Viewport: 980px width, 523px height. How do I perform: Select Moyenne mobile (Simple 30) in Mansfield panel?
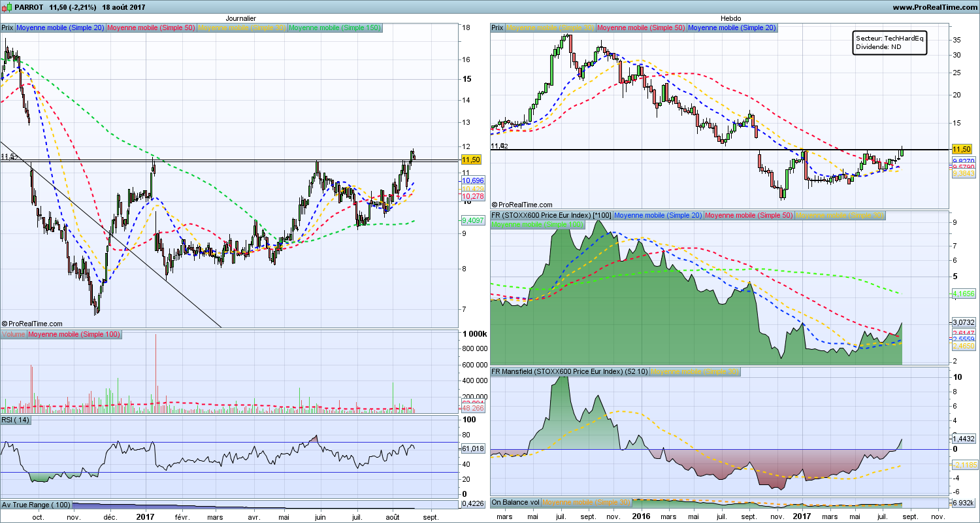click(694, 372)
